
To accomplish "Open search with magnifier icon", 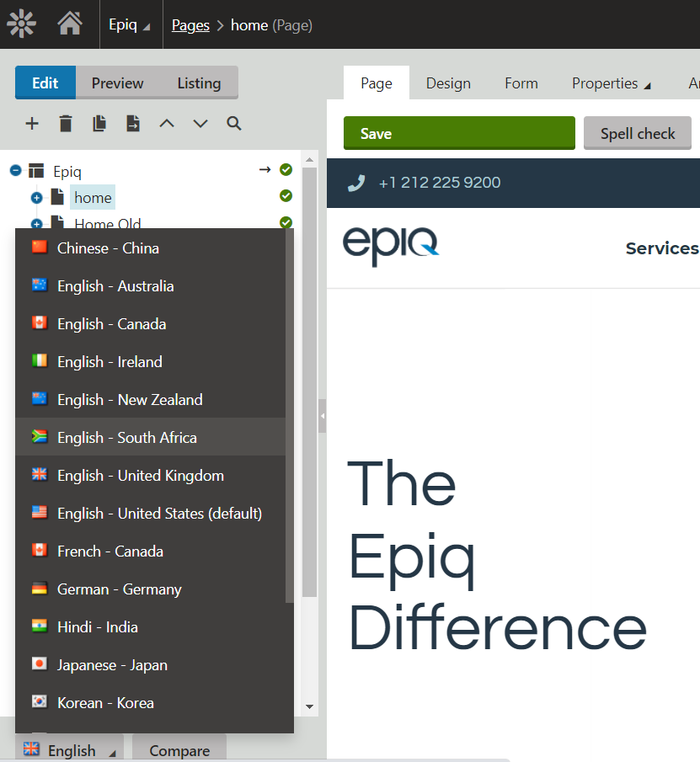I will tap(234, 124).
